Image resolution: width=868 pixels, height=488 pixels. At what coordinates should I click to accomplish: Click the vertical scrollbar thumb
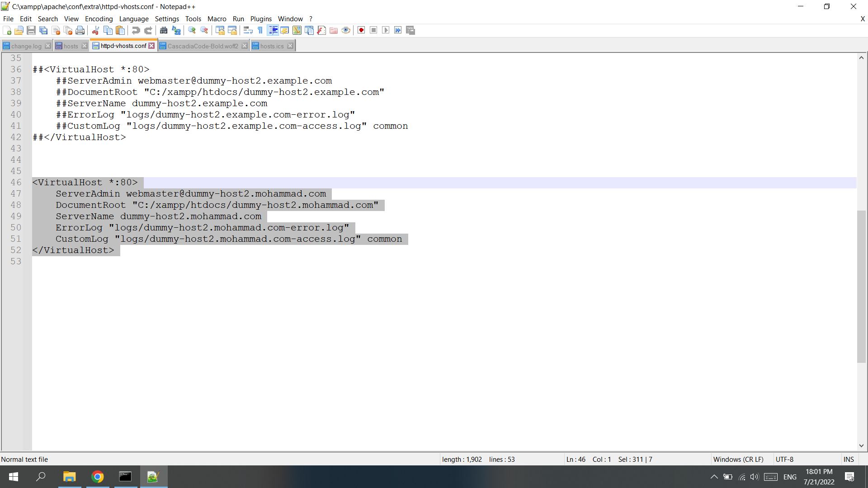click(861, 286)
